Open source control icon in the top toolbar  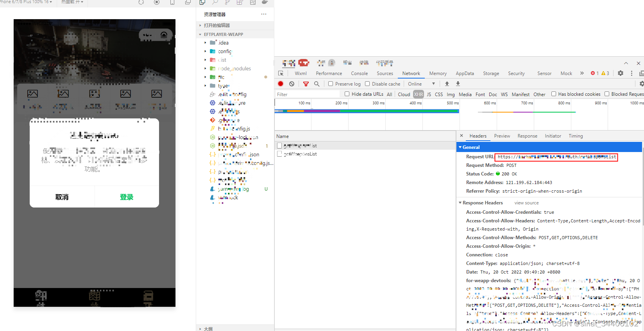coord(227,2)
